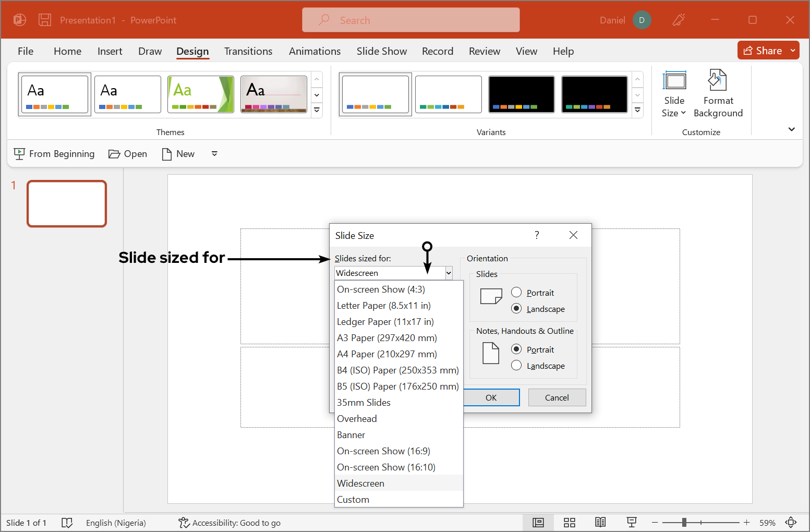Open the Transitions ribbon tab
Viewport: 810px width, 532px height.
point(248,51)
